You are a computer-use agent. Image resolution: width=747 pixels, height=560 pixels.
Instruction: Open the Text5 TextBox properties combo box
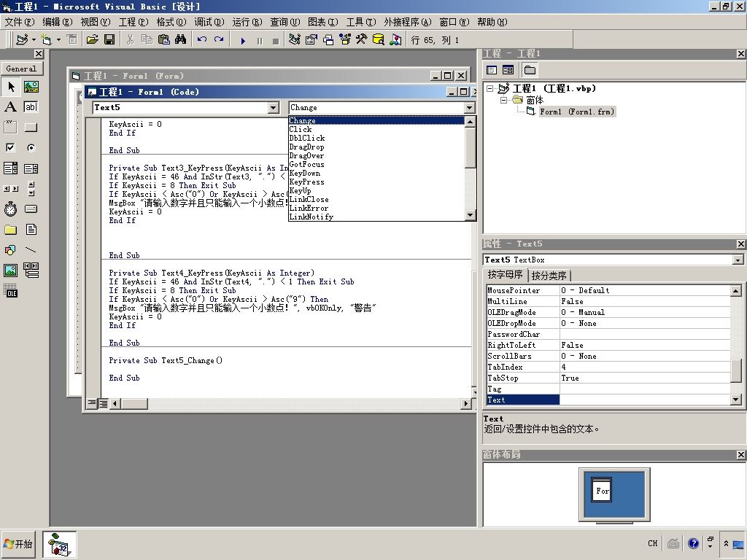[738, 260]
